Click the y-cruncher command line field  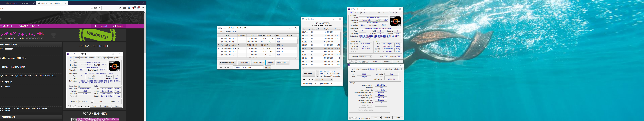pos(322,84)
